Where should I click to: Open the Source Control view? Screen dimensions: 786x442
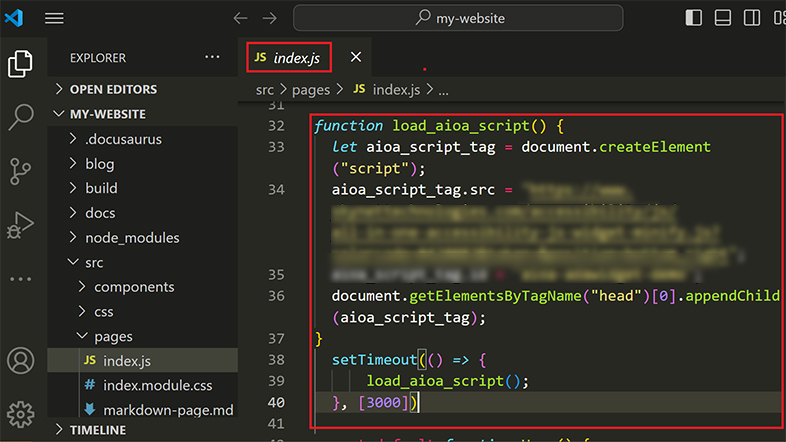click(x=20, y=171)
